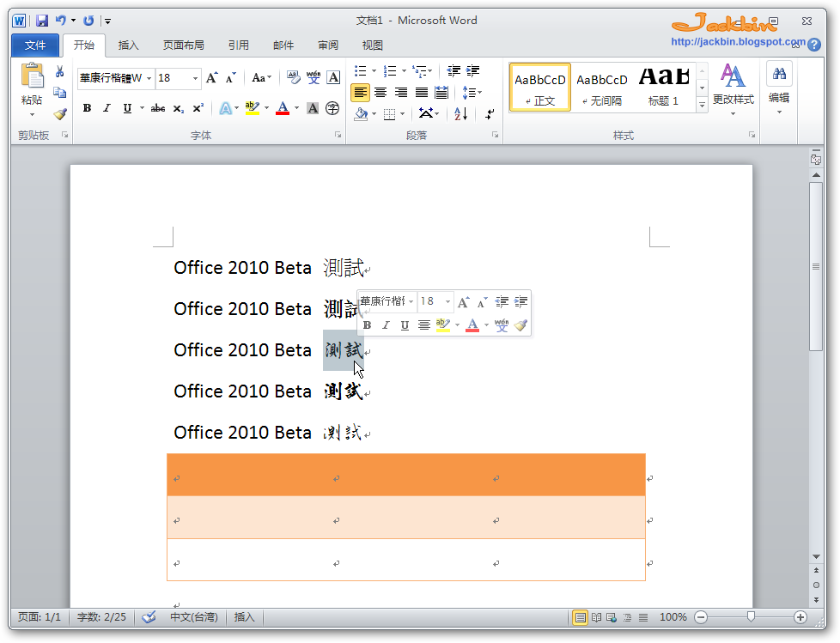Click the 100% zoom level
840x643 pixels.
click(673, 617)
